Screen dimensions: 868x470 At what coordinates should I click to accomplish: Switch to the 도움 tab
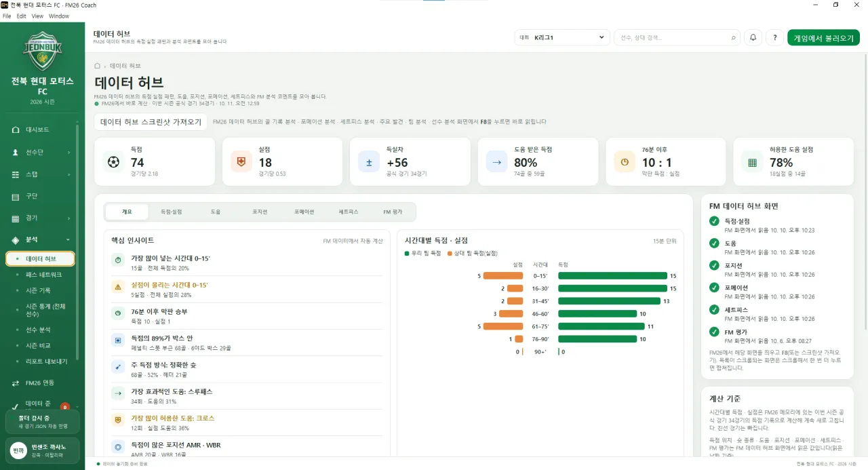(216, 212)
